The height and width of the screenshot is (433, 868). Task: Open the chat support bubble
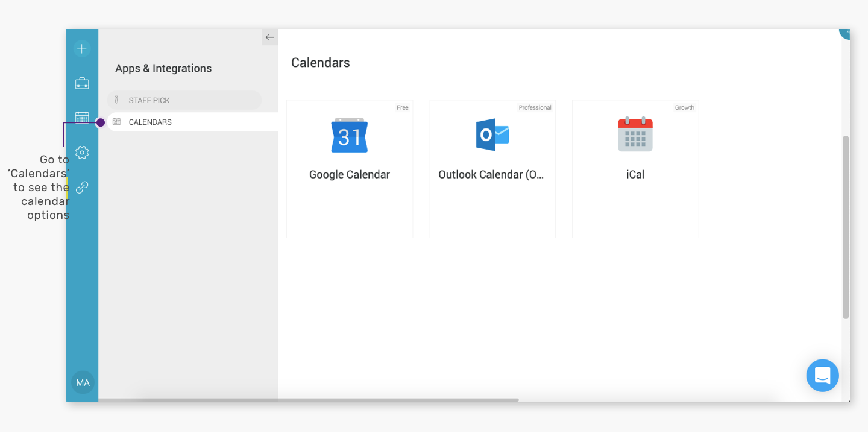[x=822, y=376]
